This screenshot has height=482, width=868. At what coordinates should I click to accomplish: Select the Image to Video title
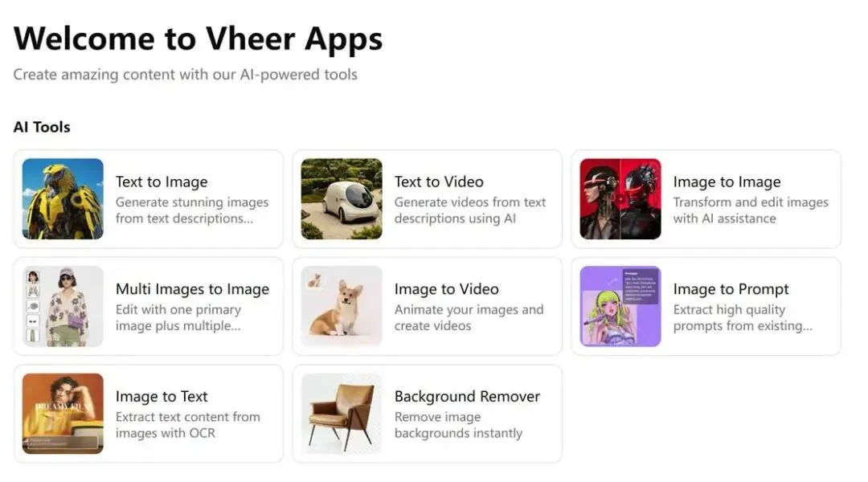447,289
